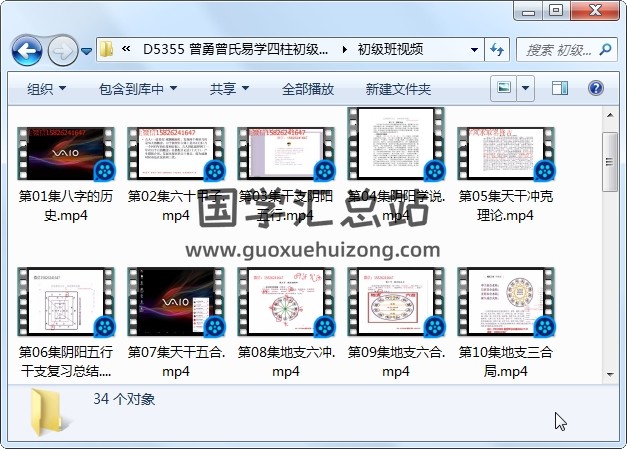Open the 共享 menu
This screenshot has height=449, width=627.
coord(229,89)
